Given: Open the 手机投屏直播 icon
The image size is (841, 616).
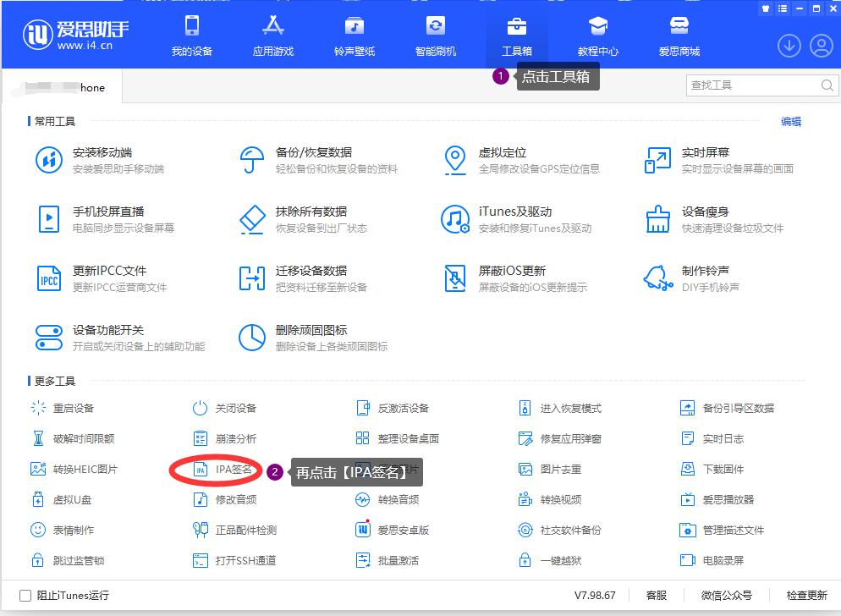Looking at the screenshot, I should click(x=49, y=219).
